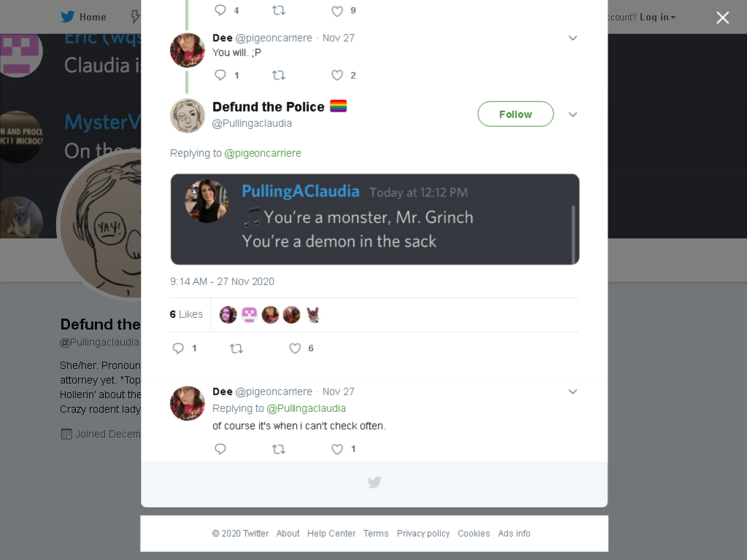747x560 pixels.
Task: Close the tweet overlay with the X
Action: pyautogui.click(x=723, y=17)
